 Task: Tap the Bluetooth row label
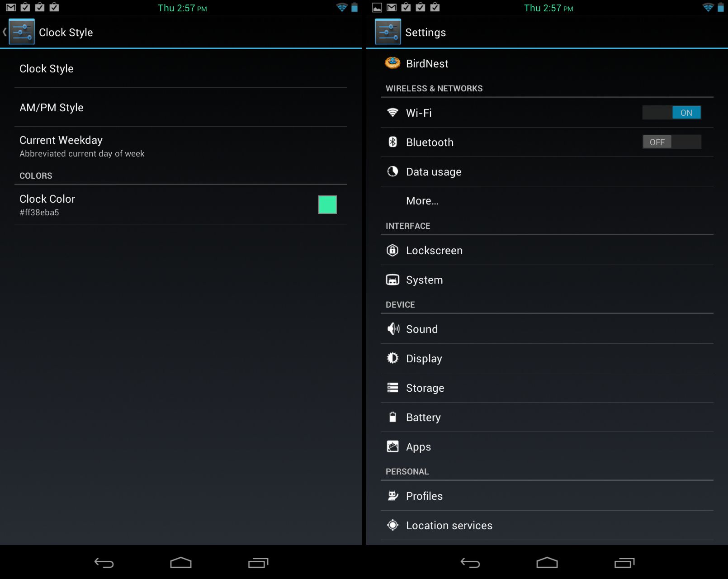pyautogui.click(x=430, y=142)
